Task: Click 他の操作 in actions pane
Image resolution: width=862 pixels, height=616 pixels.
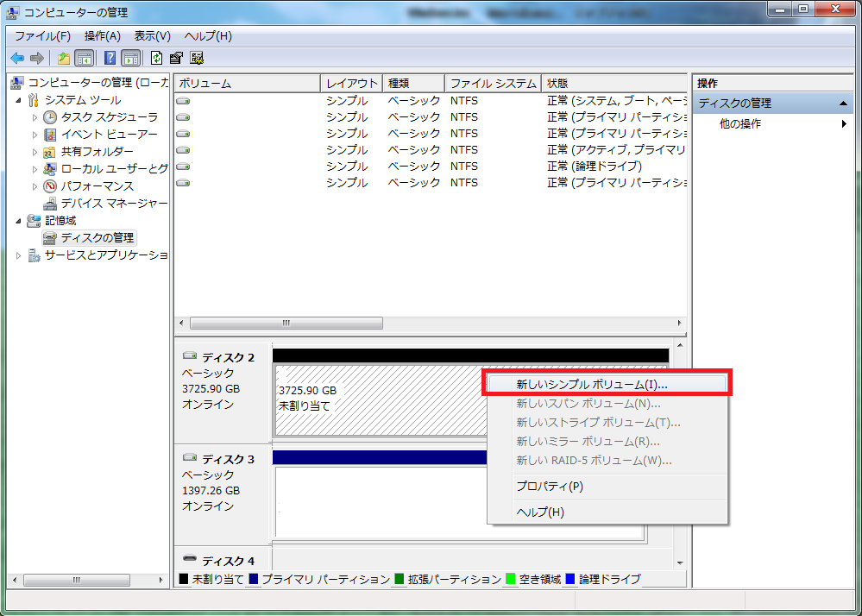Action: pyautogui.click(x=740, y=124)
